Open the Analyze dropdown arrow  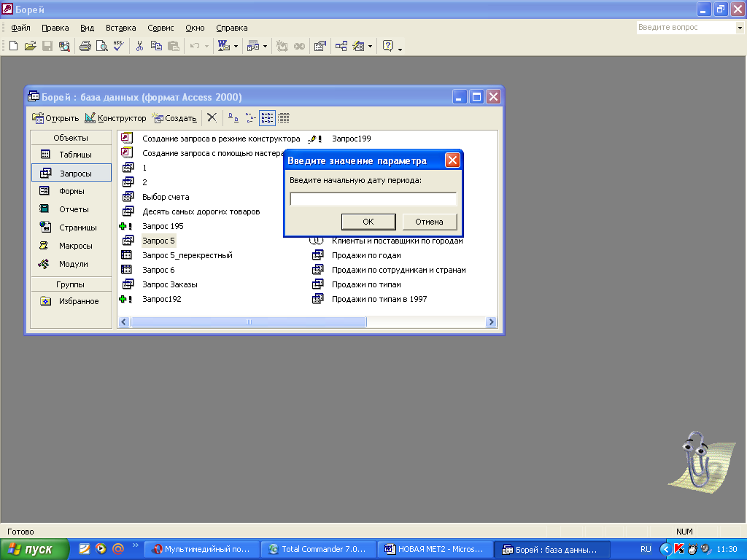266,46
